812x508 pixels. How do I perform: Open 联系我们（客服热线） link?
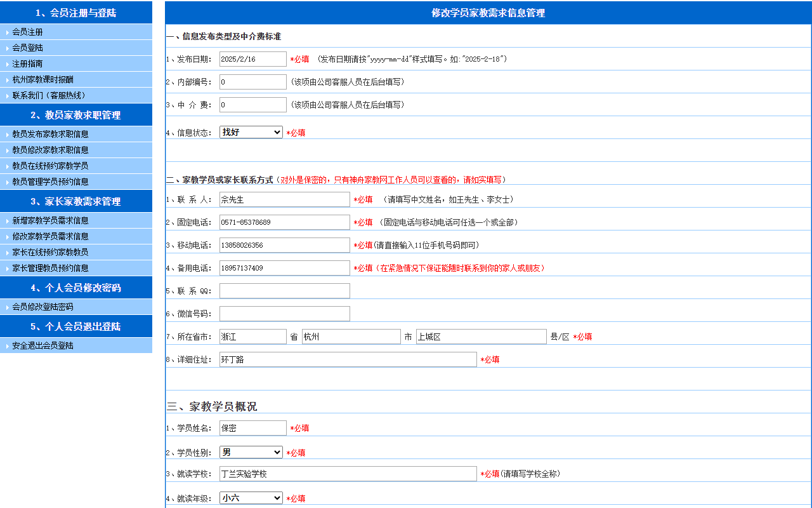pos(49,95)
